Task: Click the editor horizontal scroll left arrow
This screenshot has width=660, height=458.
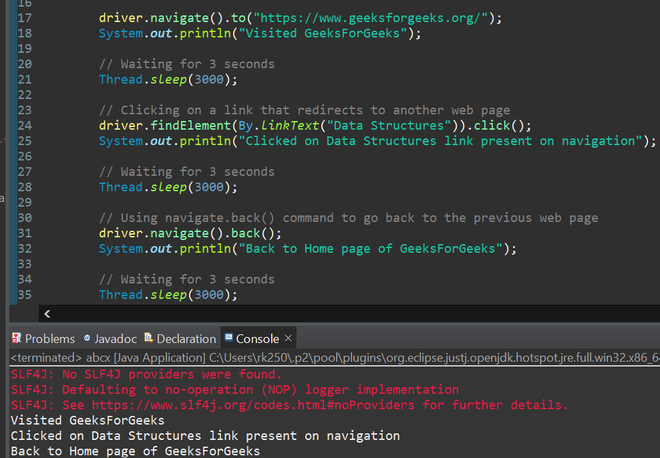Action: 47,314
